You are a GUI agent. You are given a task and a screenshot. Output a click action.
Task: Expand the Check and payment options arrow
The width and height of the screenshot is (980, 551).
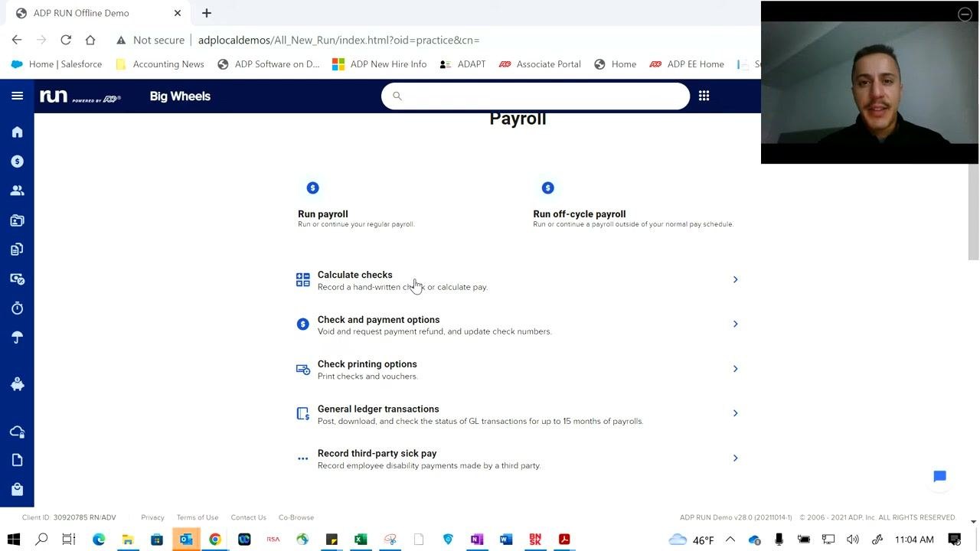tap(735, 324)
